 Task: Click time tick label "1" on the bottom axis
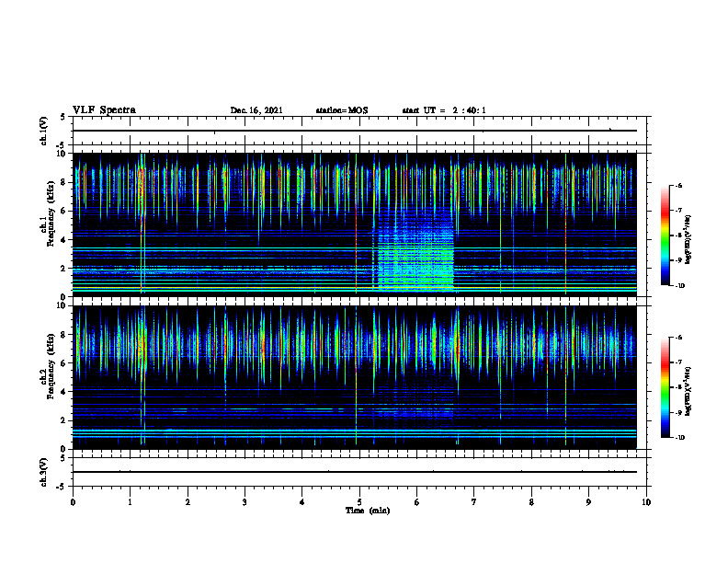[131, 502]
